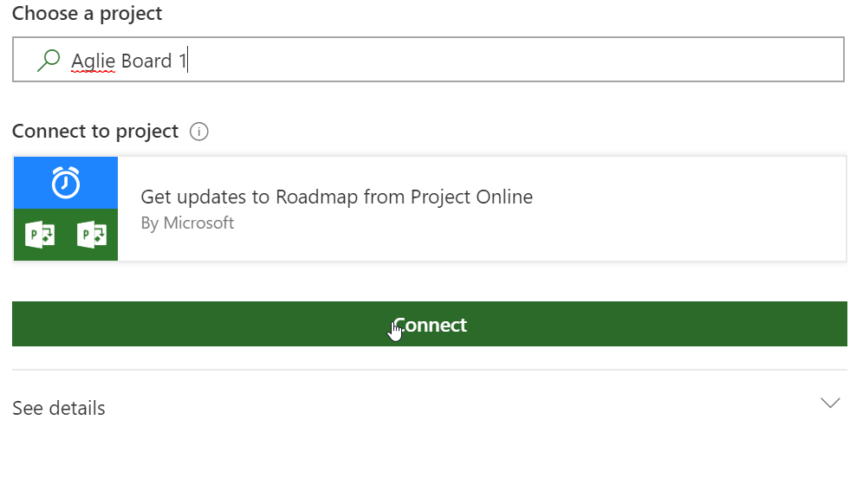Click the By Microsoft author label
This screenshot has width=863, height=504.
[187, 223]
